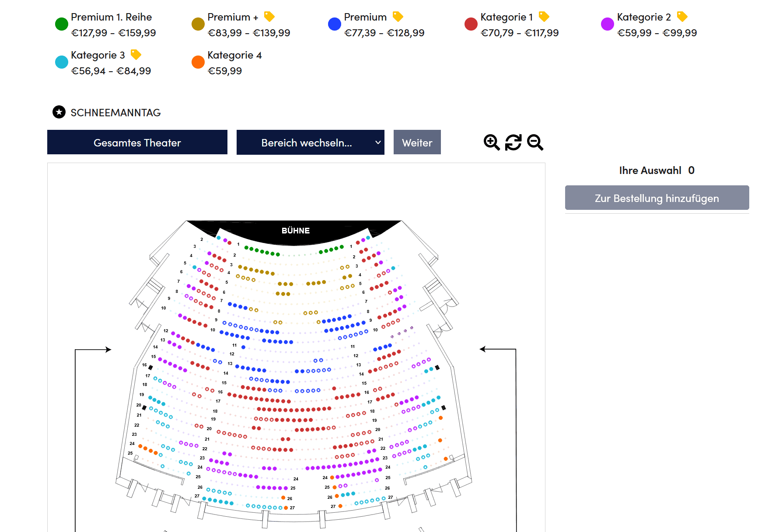Open the Bereich wechseln dropdown
Screen dimensions: 779x532
click(310, 143)
